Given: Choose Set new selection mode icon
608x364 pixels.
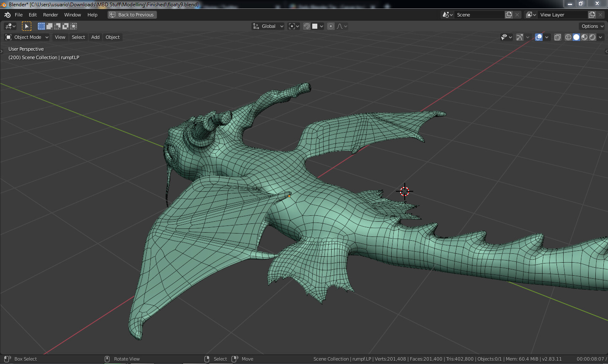Looking at the screenshot, I should click(41, 26).
